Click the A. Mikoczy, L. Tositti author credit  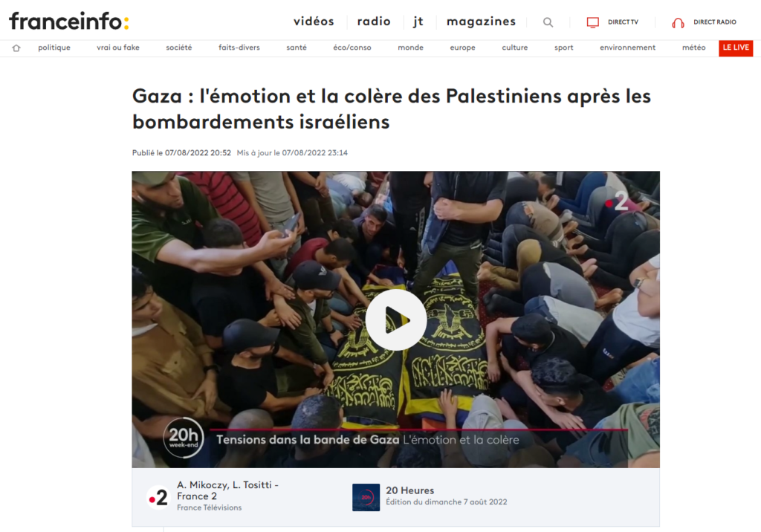coord(227,490)
